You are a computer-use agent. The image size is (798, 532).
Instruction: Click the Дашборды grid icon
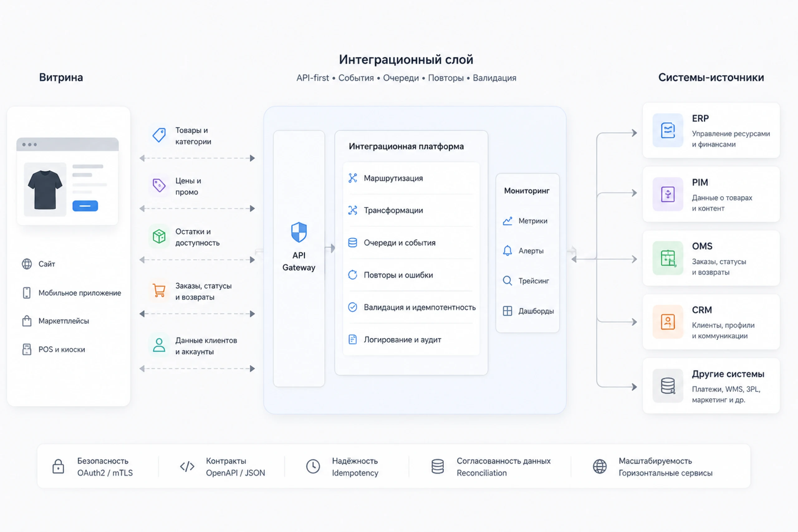pyautogui.click(x=507, y=311)
